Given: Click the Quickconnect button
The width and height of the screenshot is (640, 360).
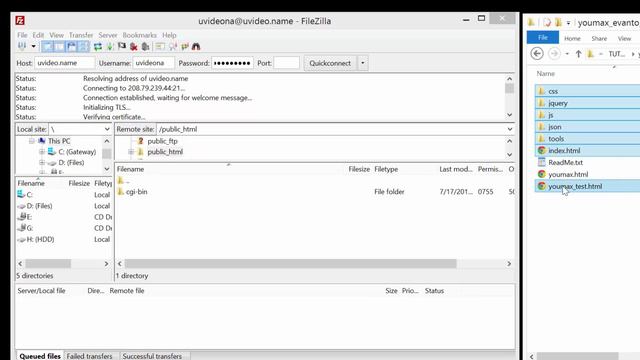Looking at the screenshot, I should [x=330, y=63].
